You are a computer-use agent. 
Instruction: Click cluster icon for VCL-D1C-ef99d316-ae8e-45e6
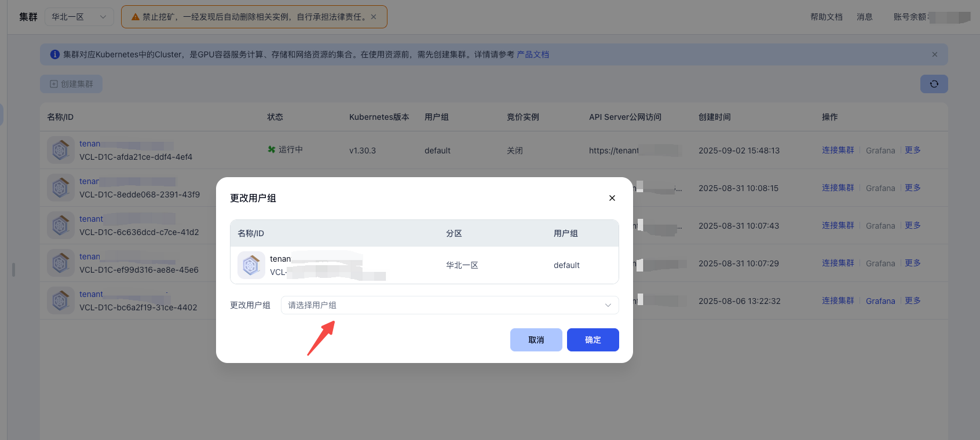(x=61, y=263)
